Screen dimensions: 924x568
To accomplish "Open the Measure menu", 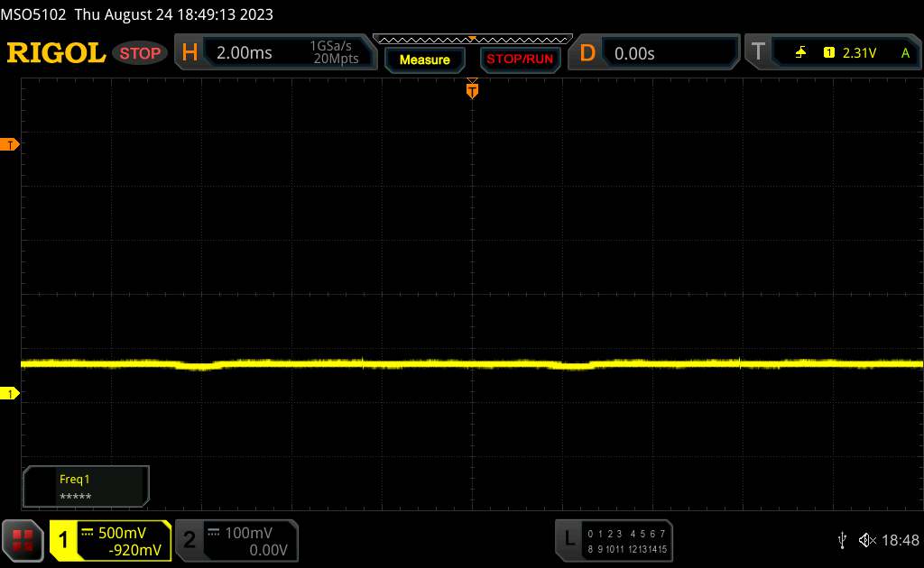I will pyautogui.click(x=424, y=60).
